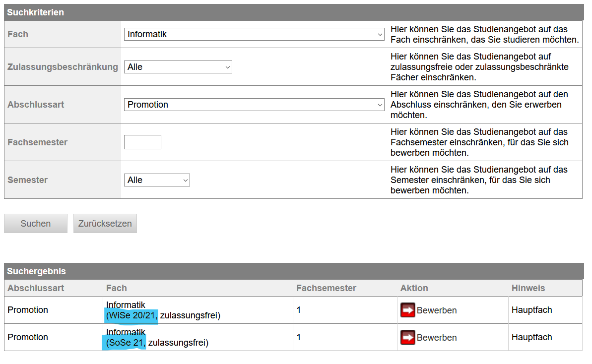Click the Hinweis column header

(528, 288)
